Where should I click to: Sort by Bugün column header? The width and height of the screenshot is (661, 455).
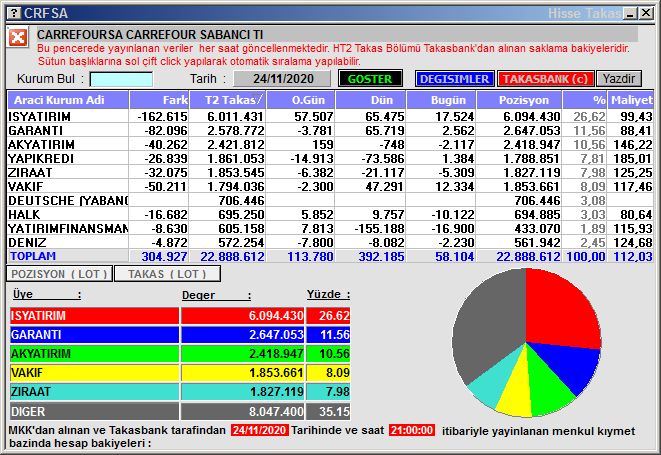pos(441,100)
